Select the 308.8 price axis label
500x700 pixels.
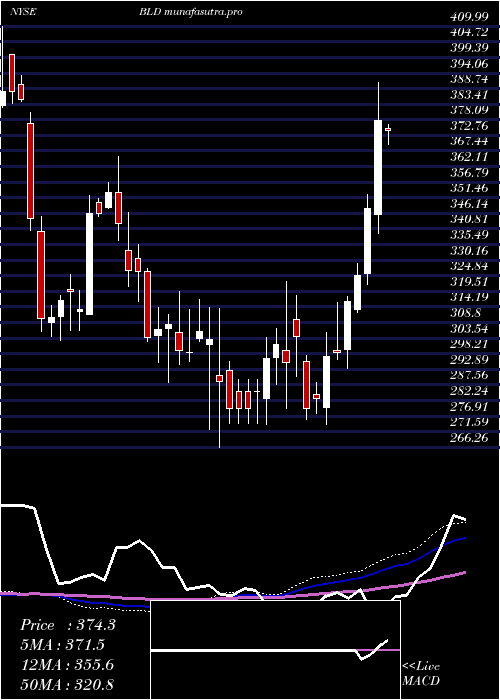465,313
